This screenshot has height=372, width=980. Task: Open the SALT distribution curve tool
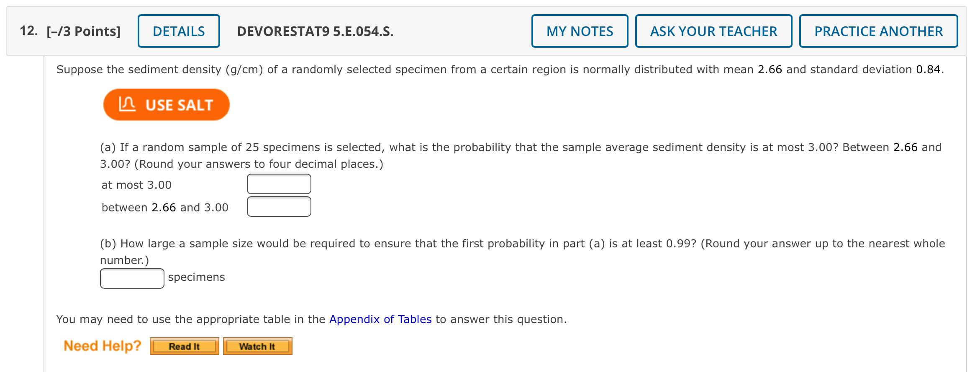[166, 105]
